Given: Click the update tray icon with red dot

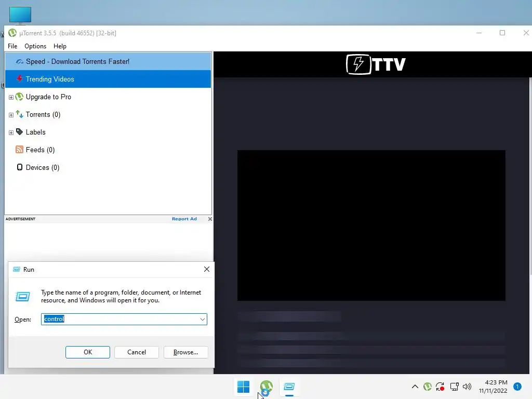Looking at the screenshot, I should pos(440,387).
